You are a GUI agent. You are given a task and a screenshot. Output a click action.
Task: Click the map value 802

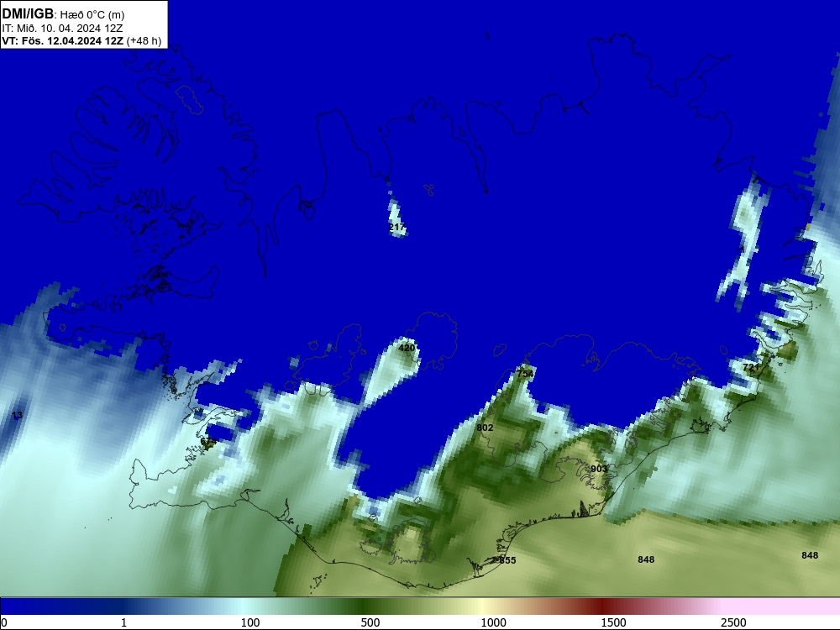click(x=485, y=428)
